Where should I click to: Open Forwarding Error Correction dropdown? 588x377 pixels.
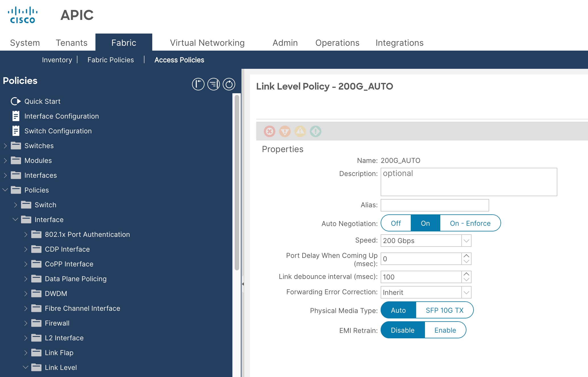(x=466, y=292)
